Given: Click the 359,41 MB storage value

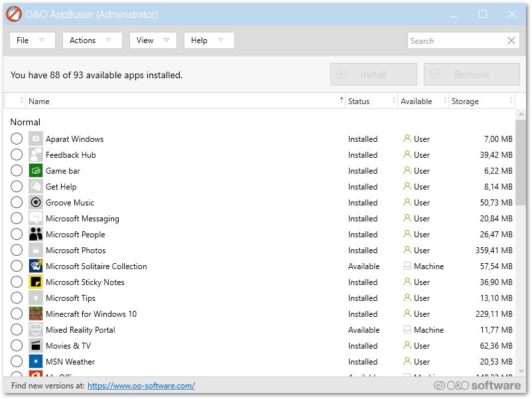Looking at the screenshot, I should (x=494, y=250).
